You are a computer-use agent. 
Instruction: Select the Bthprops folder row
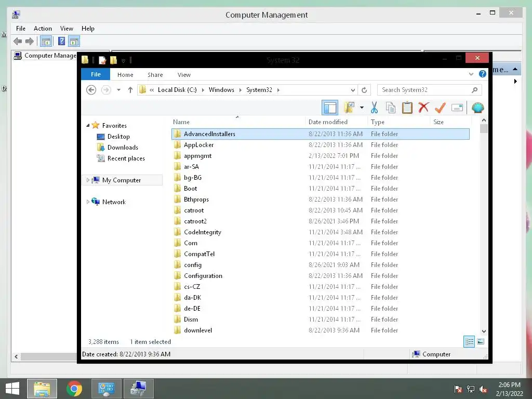[x=320, y=199]
